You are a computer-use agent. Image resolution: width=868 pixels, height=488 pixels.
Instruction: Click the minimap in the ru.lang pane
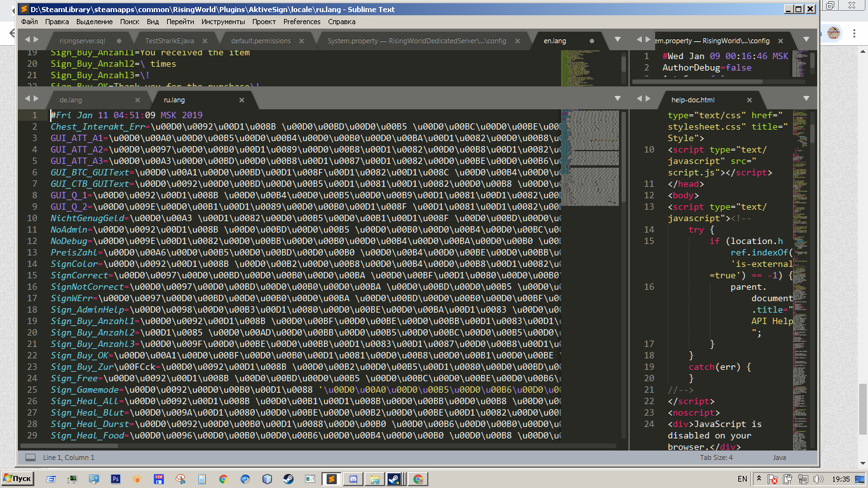(590, 178)
